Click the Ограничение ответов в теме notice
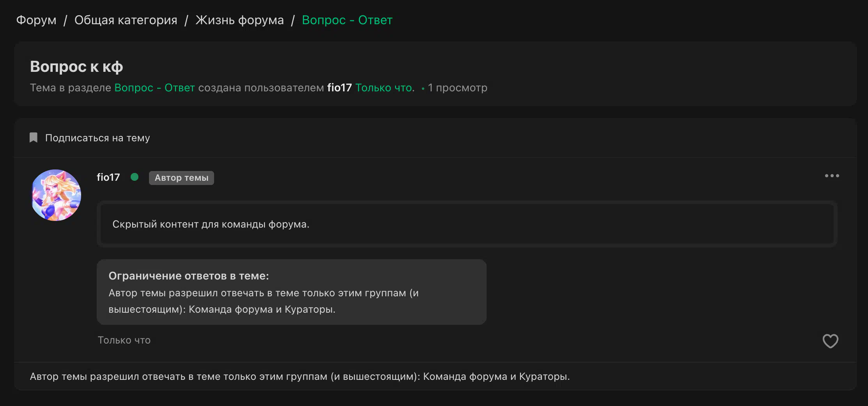The width and height of the screenshot is (868, 406). pos(291,292)
